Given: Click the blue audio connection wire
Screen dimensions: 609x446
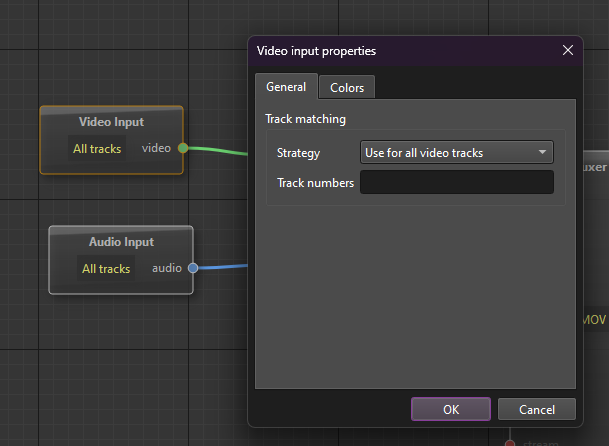Looking at the screenshot, I should (x=222, y=267).
